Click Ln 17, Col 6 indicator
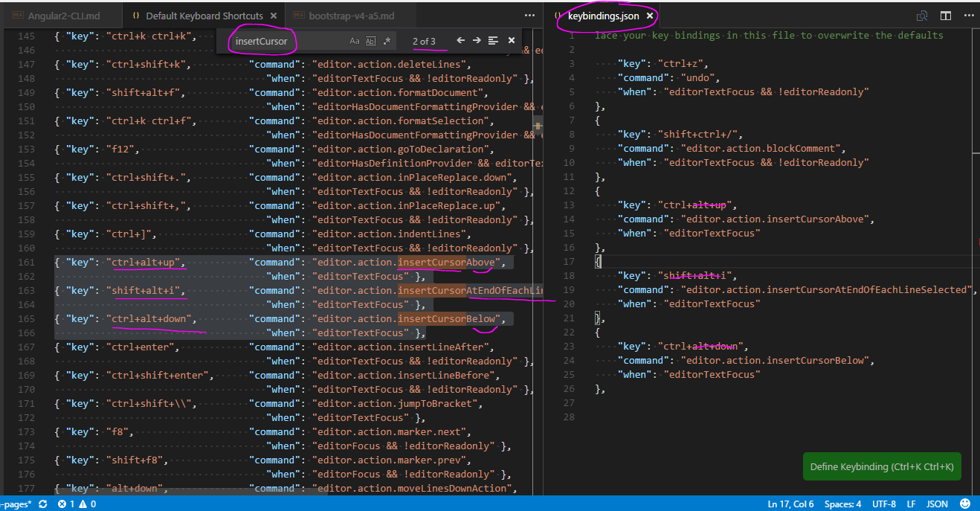Screen dimensions: 980x511 [789, 504]
